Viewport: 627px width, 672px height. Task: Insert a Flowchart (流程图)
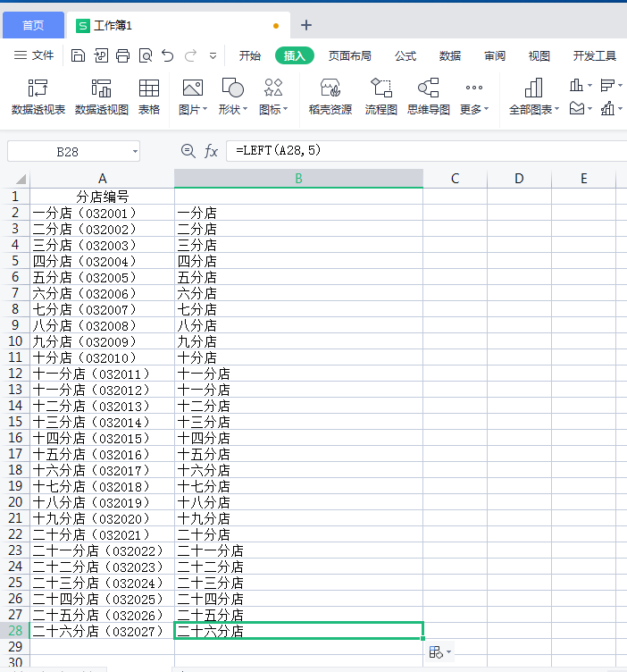click(x=380, y=97)
